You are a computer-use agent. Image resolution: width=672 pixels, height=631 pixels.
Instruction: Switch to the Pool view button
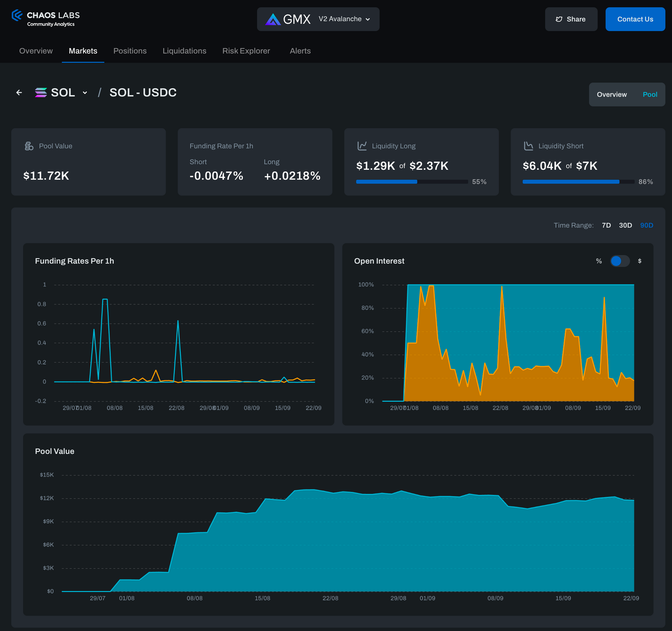click(650, 94)
